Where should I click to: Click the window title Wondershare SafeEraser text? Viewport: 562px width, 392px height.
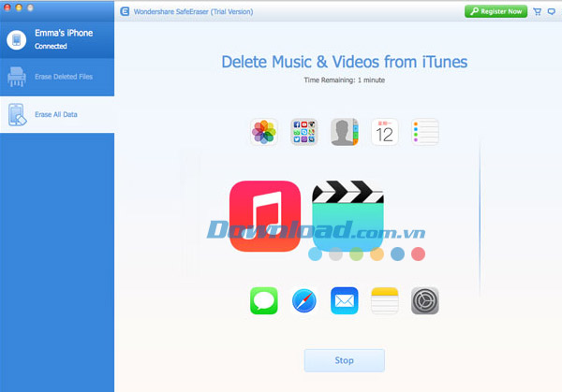[x=193, y=11]
